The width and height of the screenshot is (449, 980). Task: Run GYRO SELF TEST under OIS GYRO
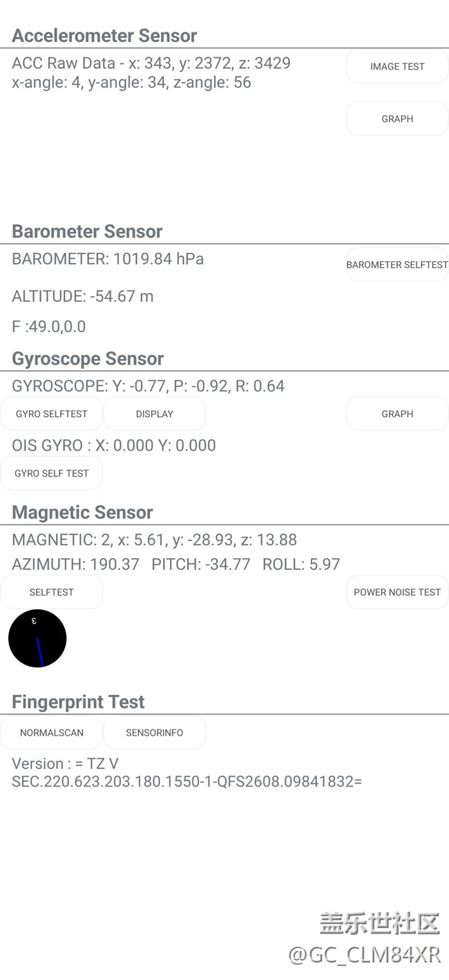pos(52,473)
